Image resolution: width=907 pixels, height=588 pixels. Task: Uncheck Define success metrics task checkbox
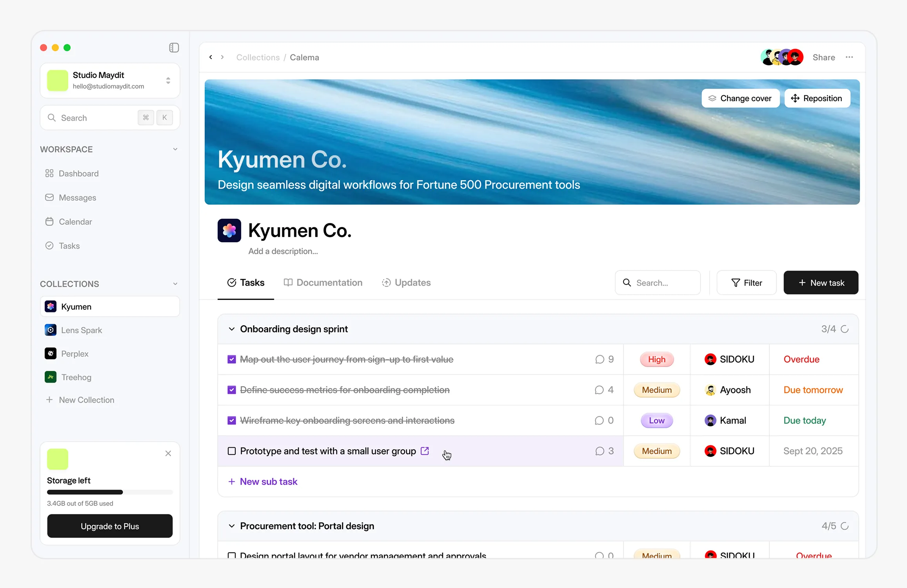(x=232, y=390)
